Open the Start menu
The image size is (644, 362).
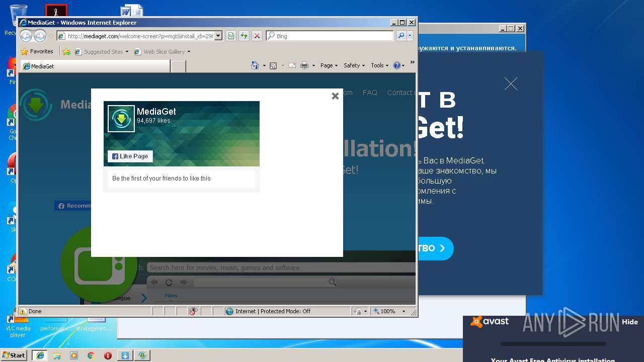(x=14, y=355)
